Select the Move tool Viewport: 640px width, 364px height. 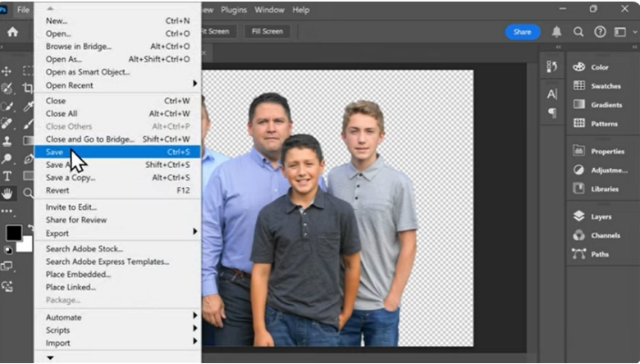point(7,71)
